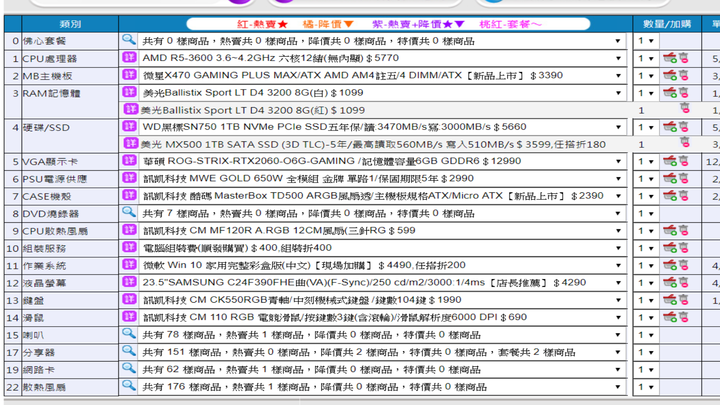Viewport: 720px width, 405px height.
Task: Open detail icon for 液晶螢幕 row
Action: [129, 281]
